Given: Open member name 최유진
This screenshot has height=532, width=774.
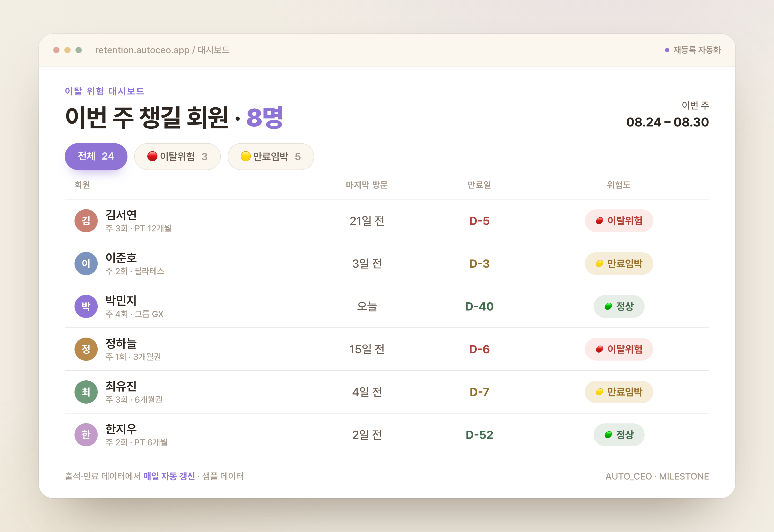Looking at the screenshot, I should click(x=121, y=386).
